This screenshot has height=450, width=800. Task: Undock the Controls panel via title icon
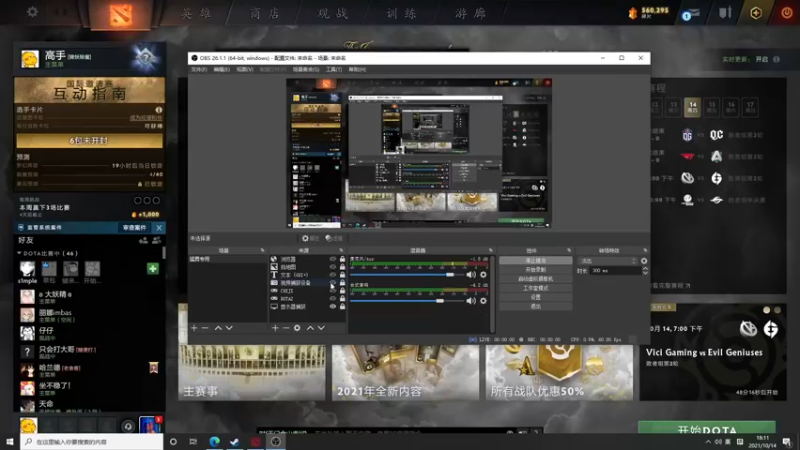(x=569, y=251)
